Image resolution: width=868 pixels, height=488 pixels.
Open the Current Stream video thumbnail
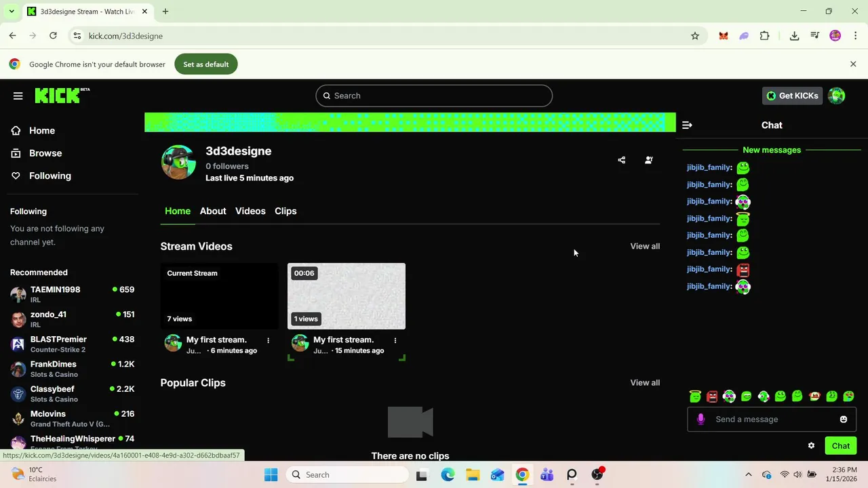click(x=220, y=296)
